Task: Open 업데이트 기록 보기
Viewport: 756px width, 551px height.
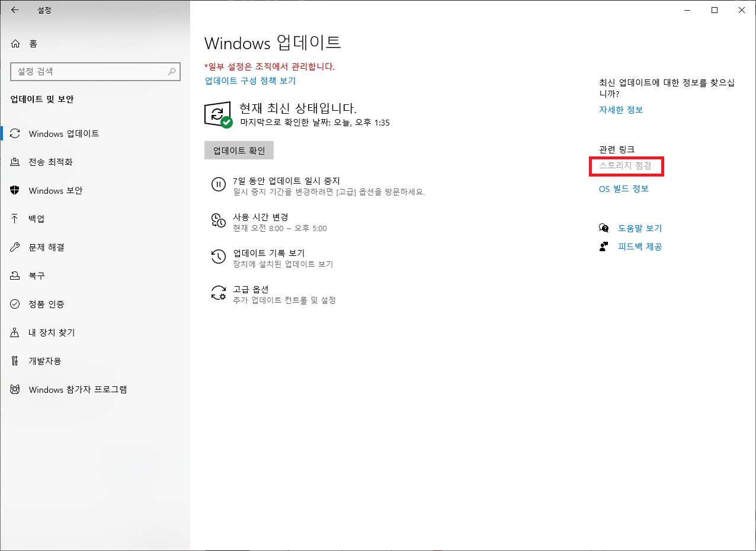Action: tap(268, 253)
